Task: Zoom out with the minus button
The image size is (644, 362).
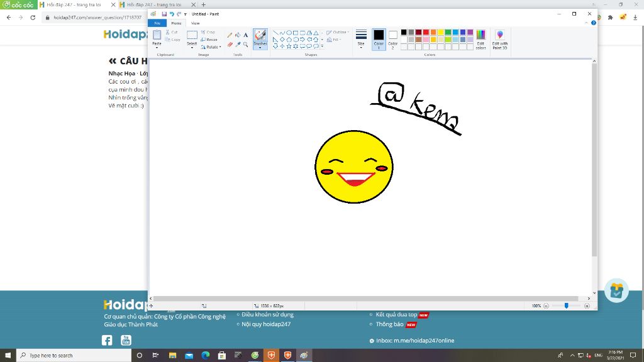Action: click(546, 306)
